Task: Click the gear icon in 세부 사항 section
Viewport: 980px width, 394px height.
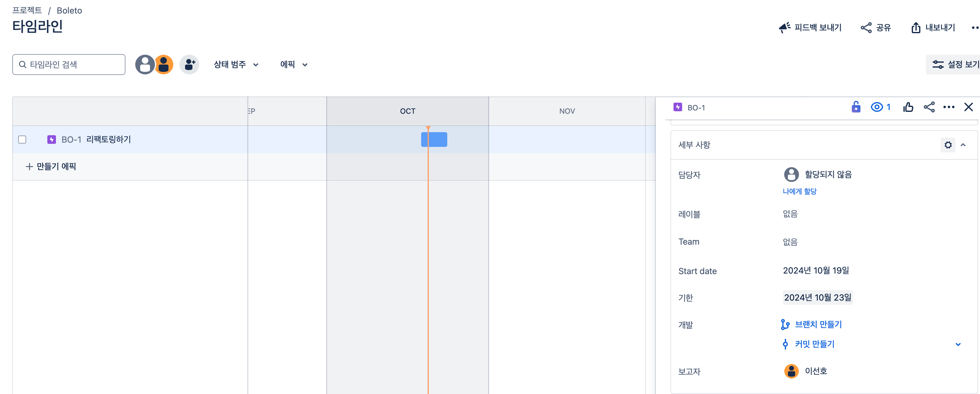Action: 948,145
